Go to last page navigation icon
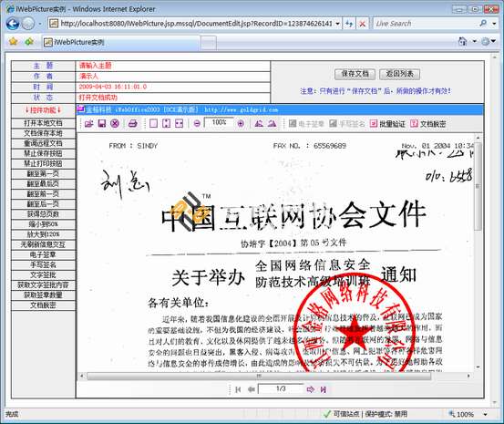Image resolution: width=504 pixels, height=424 pixels. [324, 389]
